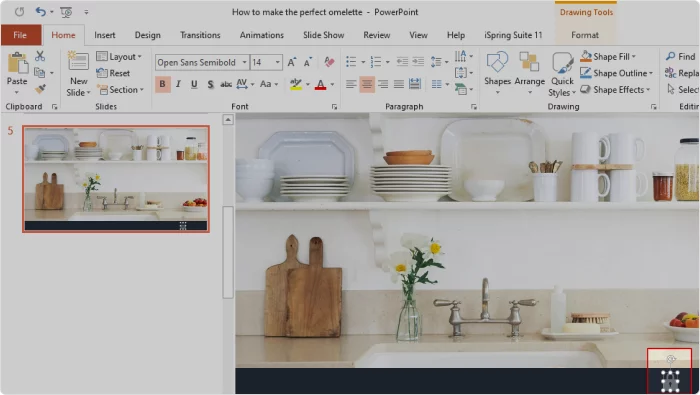Click the Find magnifier icon
Viewport: 700px width, 395px height.
pyautogui.click(x=670, y=56)
